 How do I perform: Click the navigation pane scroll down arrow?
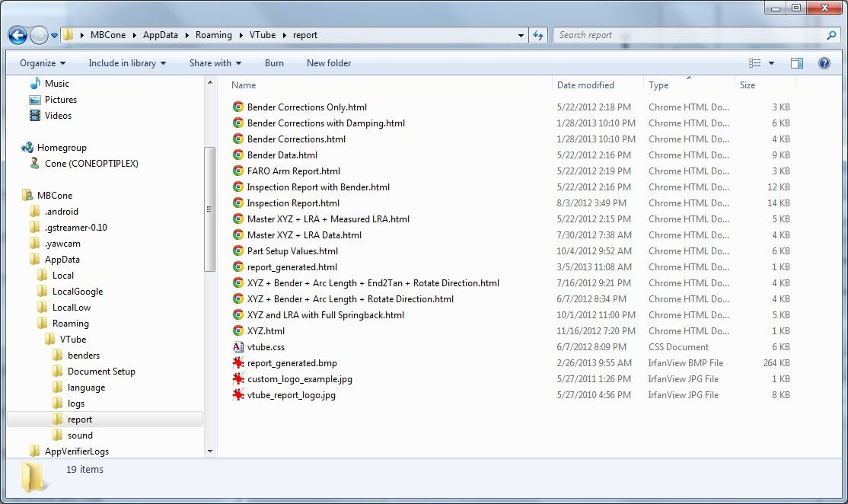(211, 451)
